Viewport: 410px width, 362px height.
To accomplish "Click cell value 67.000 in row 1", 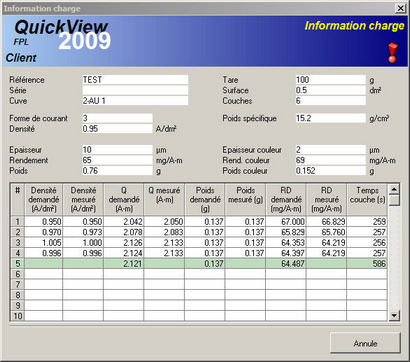I will (x=286, y=221).
